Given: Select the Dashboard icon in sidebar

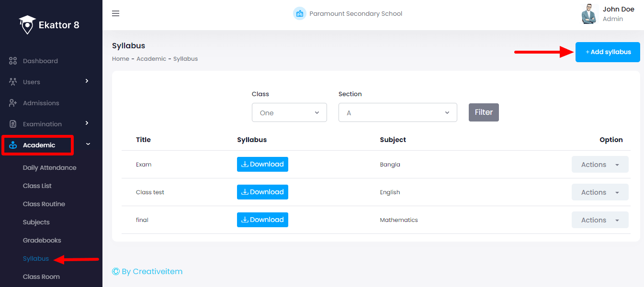Looking at the screenshot, I should click(x=13, y=61).
